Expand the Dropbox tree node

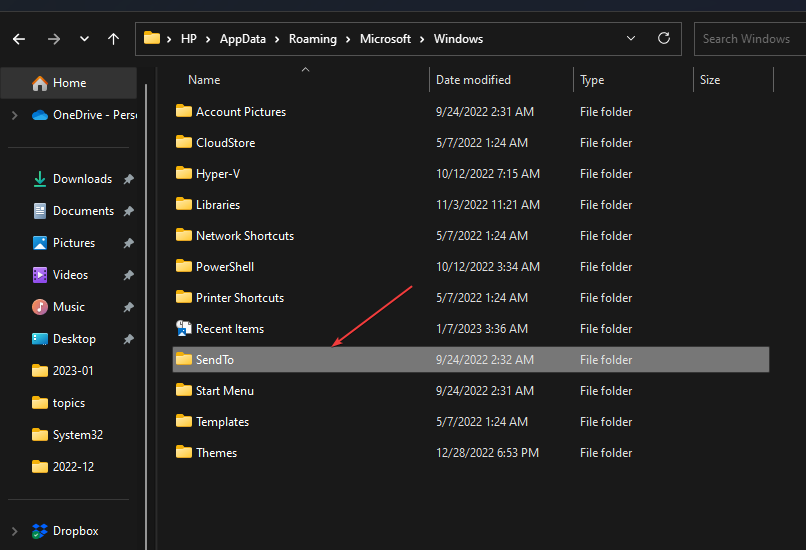tap(14, 531)
